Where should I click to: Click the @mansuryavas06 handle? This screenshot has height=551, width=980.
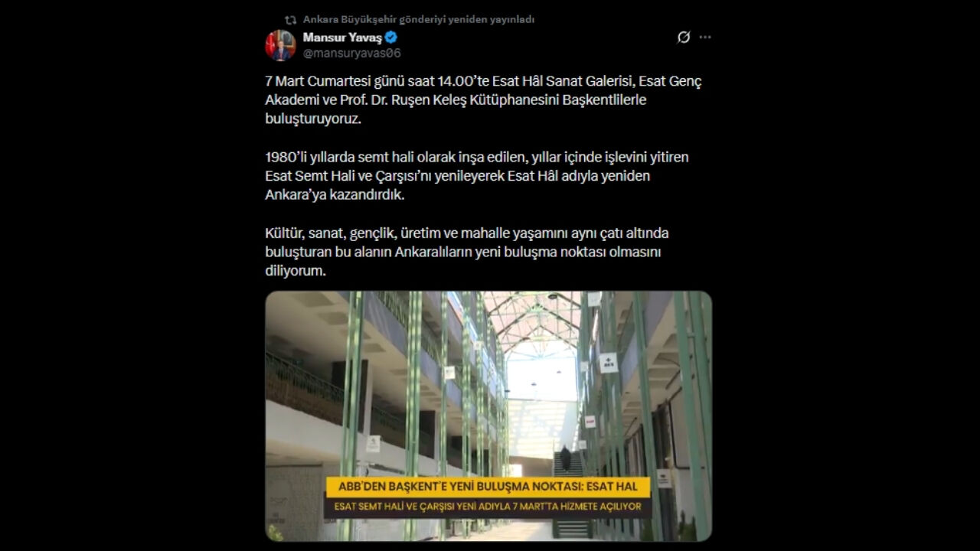coord(352,54)
